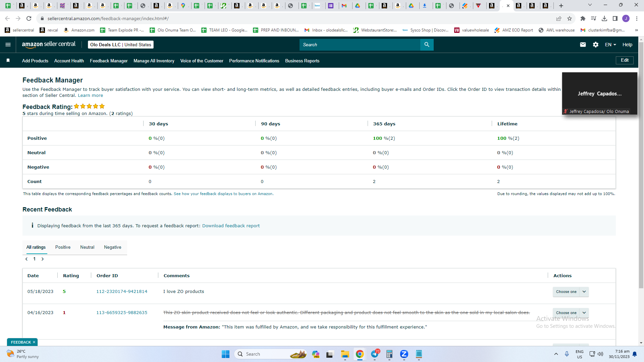Viewport: 644px width, 362px height.
Task: Close the active browser tab
Action: tap(508, 6)
